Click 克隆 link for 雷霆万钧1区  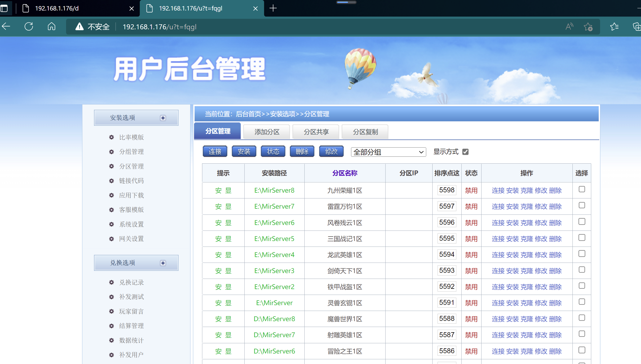pyautogui.click(x=527, y=207)
